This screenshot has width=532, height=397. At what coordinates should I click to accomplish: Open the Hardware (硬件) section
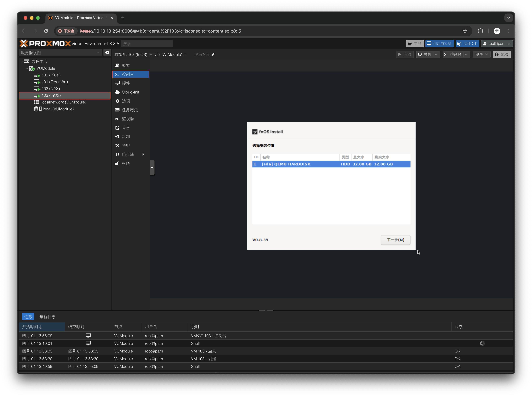126,83
